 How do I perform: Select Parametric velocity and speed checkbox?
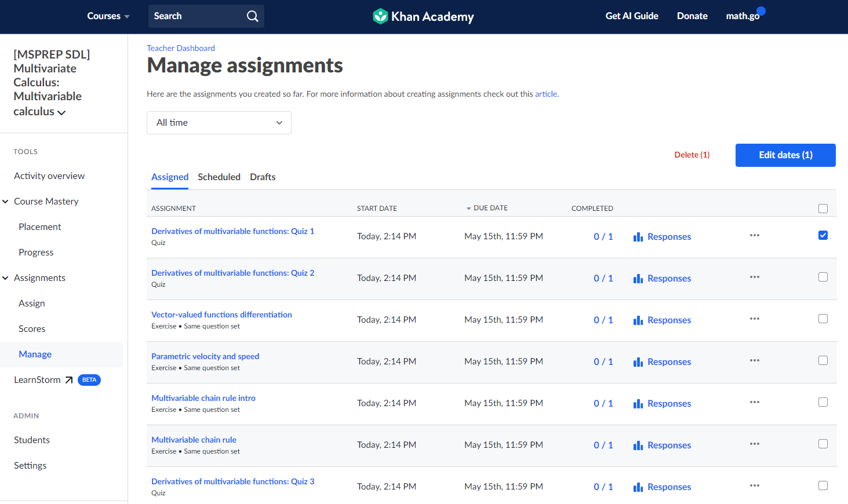(823, 360)
